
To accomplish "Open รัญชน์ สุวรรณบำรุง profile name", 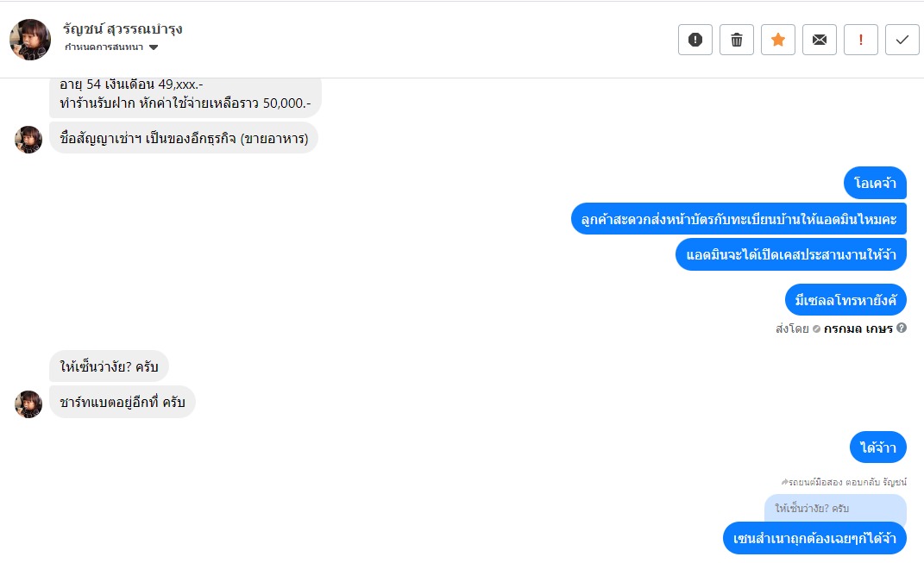I will click(123, 28).
